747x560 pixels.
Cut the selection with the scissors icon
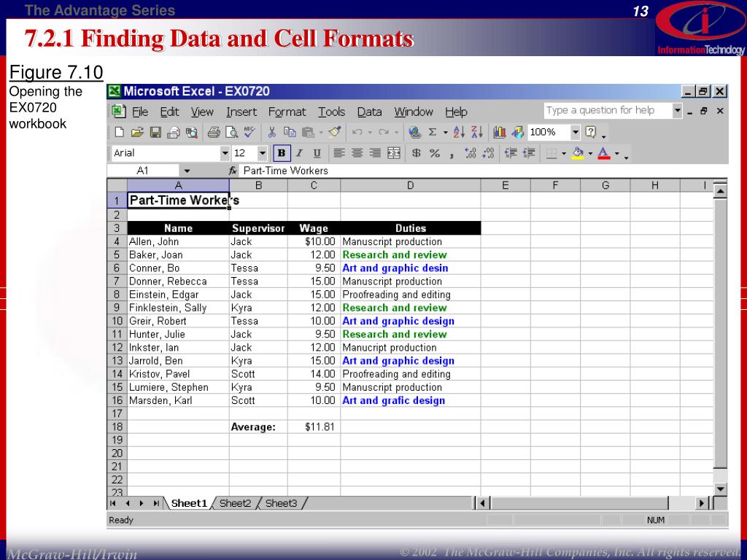coord(271,133)
